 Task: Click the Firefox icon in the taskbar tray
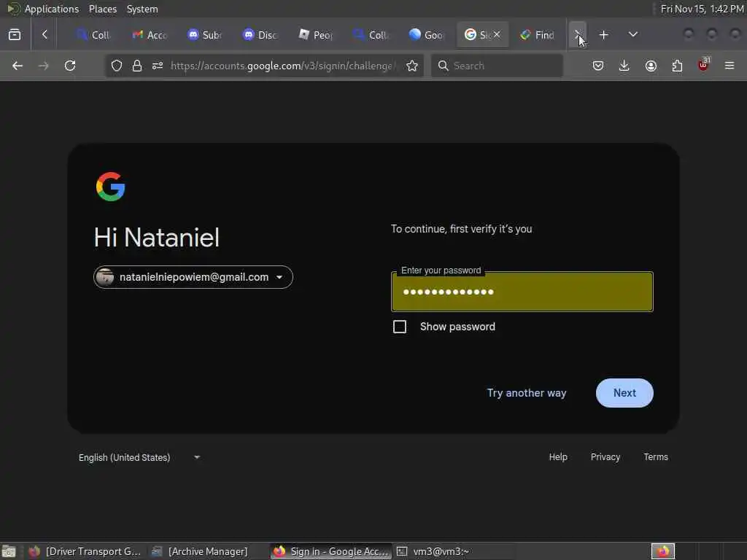pos(663,551)
